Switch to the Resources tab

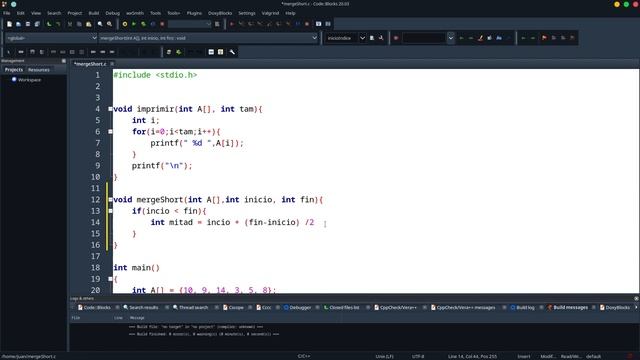point(39,70)
